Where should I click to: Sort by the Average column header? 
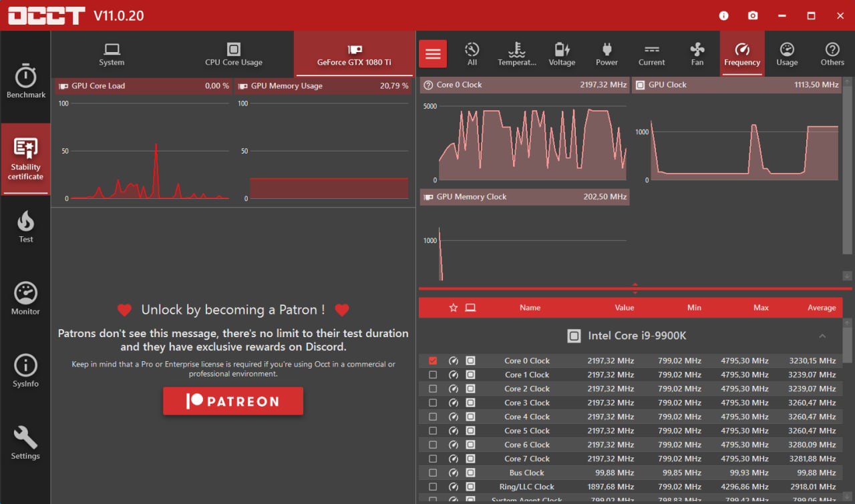click(x=822, y=308)
